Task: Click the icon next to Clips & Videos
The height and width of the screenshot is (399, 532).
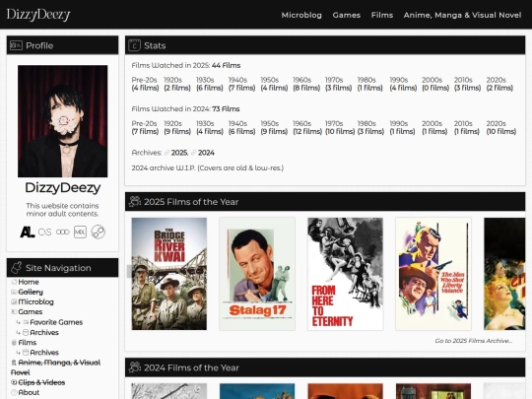Action: (14, 382)
